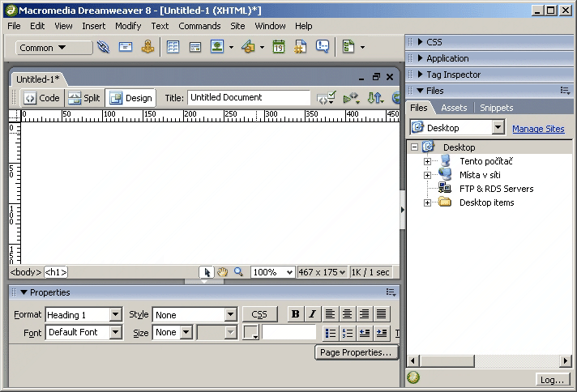Open the Insert menu
This screenshot has height=392, width=577.
93,26
